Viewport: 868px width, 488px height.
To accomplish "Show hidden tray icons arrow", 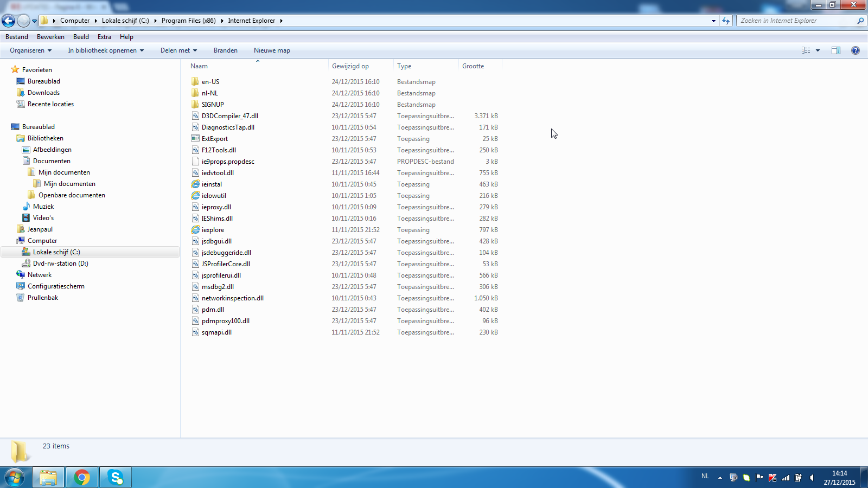I will click(x=720, y=478).
